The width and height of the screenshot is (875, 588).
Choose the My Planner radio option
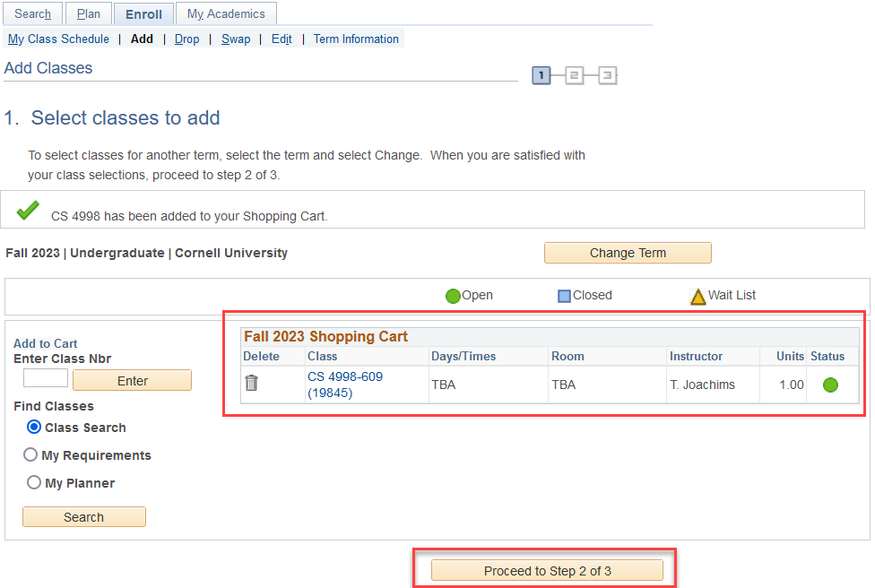(34, 483)
